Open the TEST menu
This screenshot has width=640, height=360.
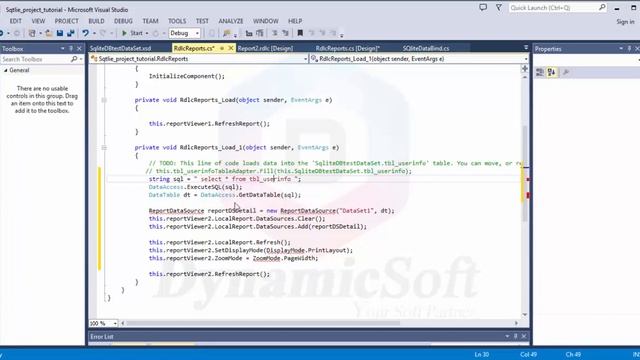[202, 21]
